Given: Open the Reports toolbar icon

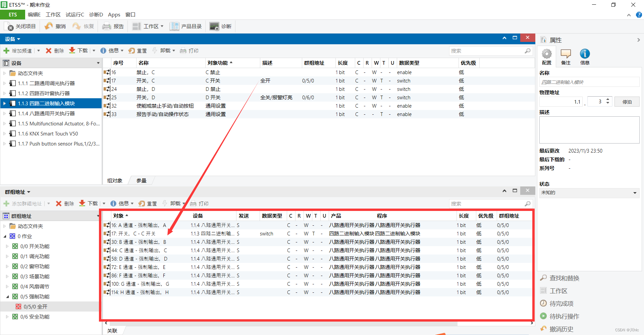Looking at the screenshot, I should 107,26.
